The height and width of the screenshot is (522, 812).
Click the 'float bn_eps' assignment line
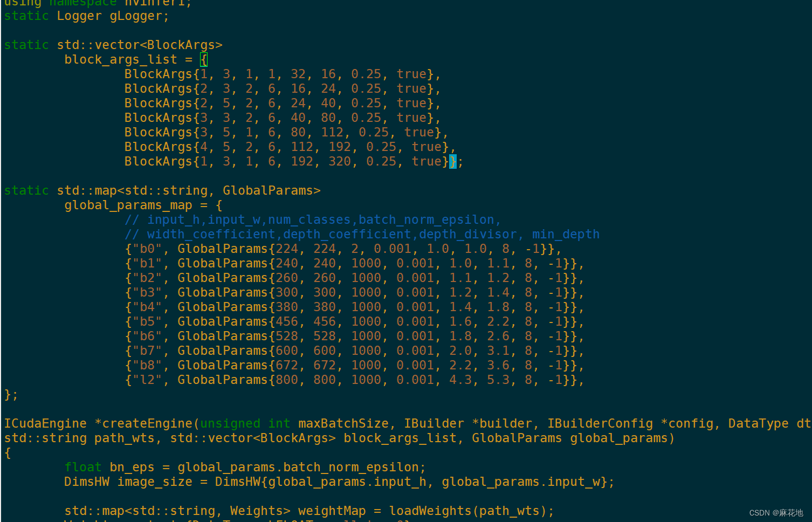coord(245,467)
